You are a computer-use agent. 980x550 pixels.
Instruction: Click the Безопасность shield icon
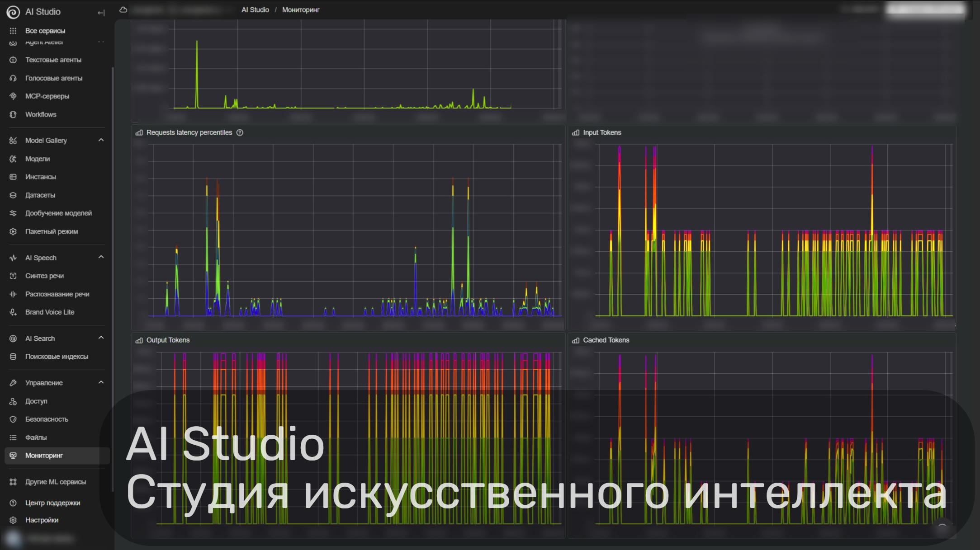point(13,419)
